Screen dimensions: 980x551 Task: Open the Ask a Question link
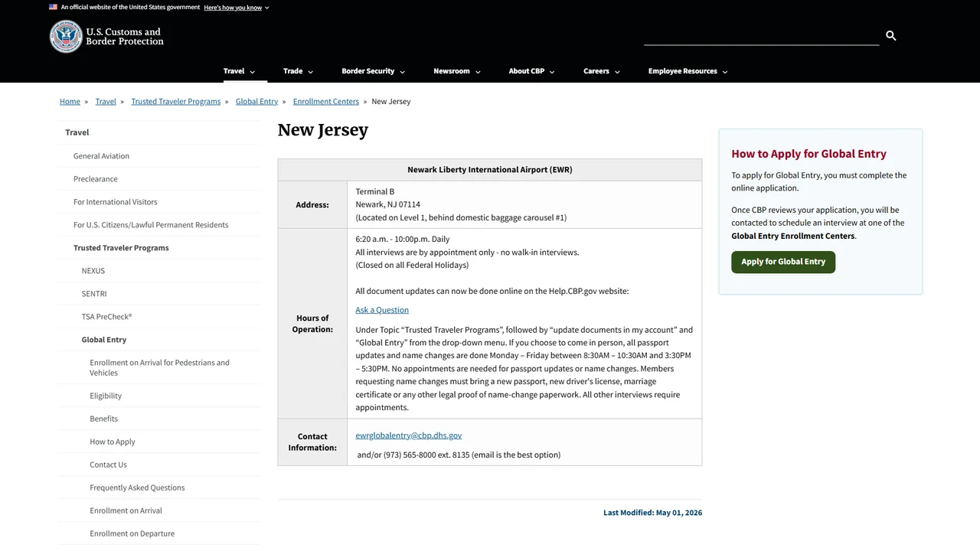(382, 310)
